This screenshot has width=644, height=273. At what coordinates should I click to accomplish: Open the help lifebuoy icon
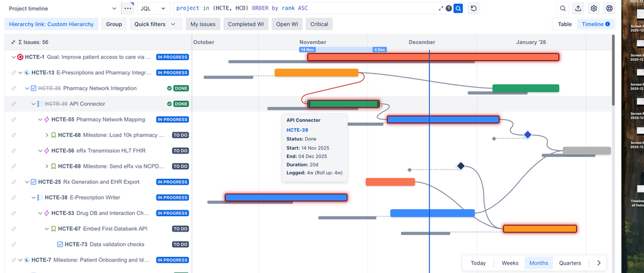coord(609,8)
